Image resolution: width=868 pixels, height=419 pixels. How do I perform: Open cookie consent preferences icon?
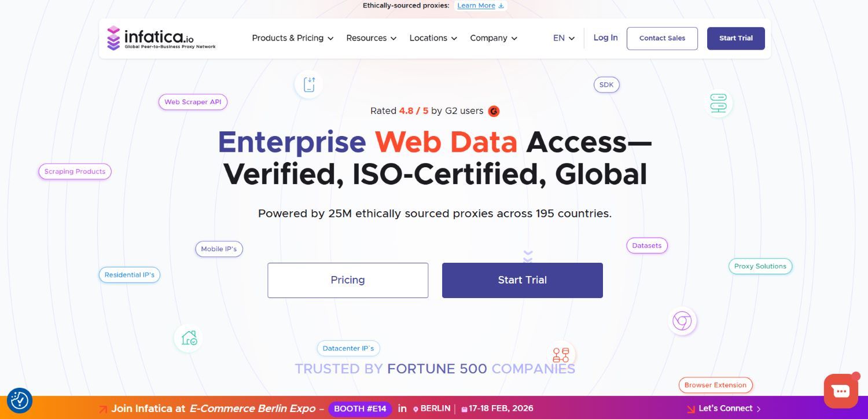(x=20, y=400)
